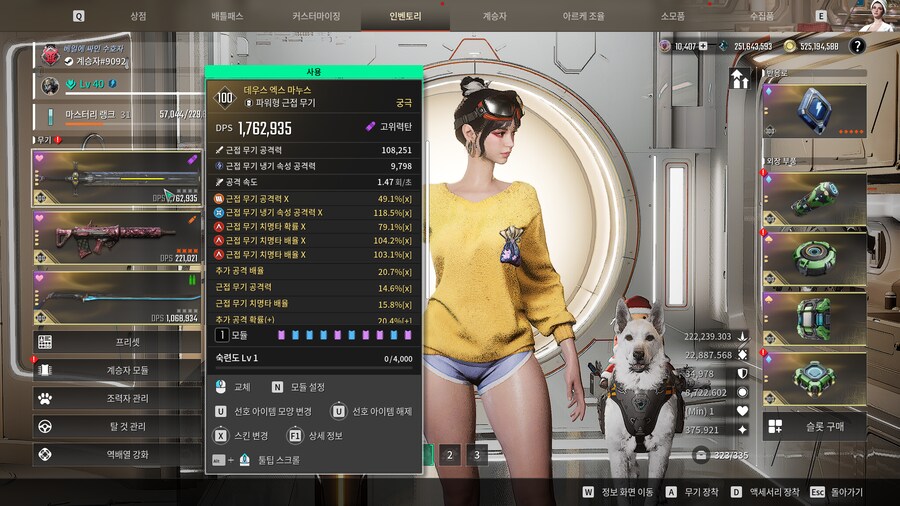The image size is (900, 506).
Task: Click 교체 mouse action
Action: (234, 387)
